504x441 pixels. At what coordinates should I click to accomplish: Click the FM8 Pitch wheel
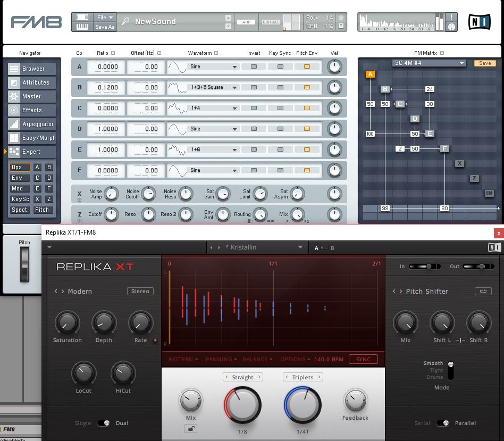(x=24, y=265)
